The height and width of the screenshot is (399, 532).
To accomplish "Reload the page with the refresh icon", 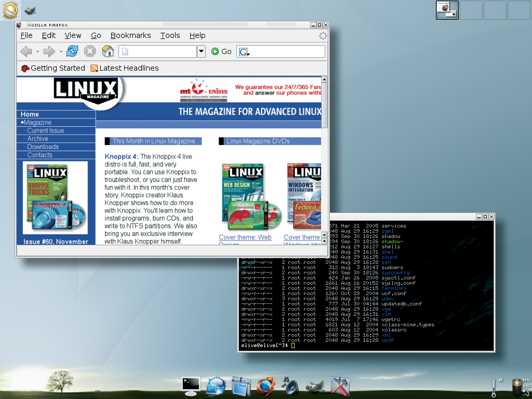I will tap(72, 51).
